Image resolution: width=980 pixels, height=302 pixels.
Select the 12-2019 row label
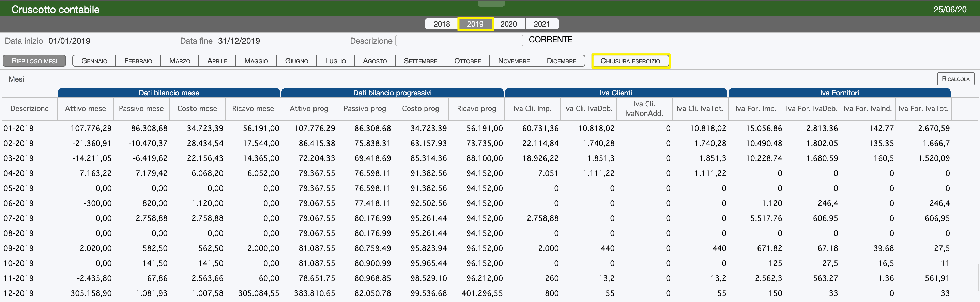(x=19, y=293)
